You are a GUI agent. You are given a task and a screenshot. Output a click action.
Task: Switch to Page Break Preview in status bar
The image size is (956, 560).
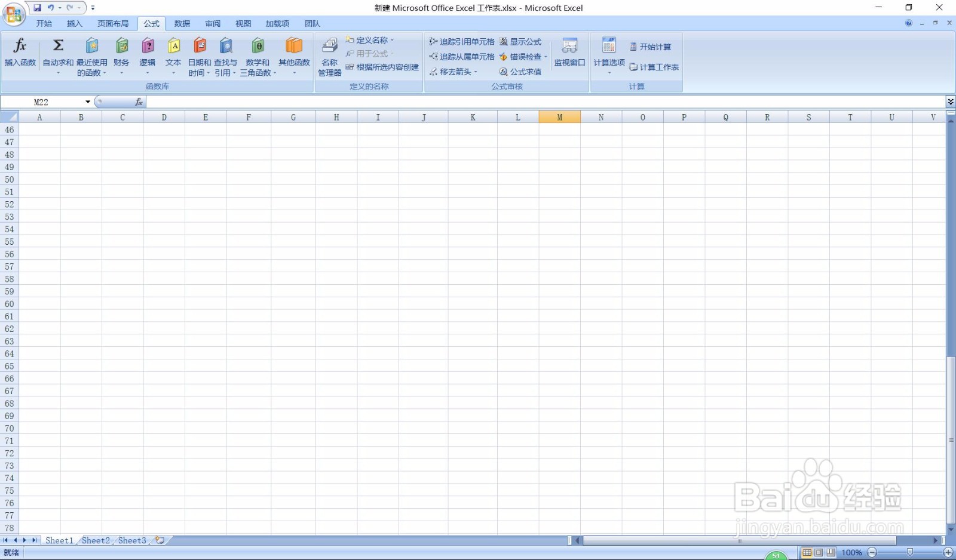click(831, 553)
